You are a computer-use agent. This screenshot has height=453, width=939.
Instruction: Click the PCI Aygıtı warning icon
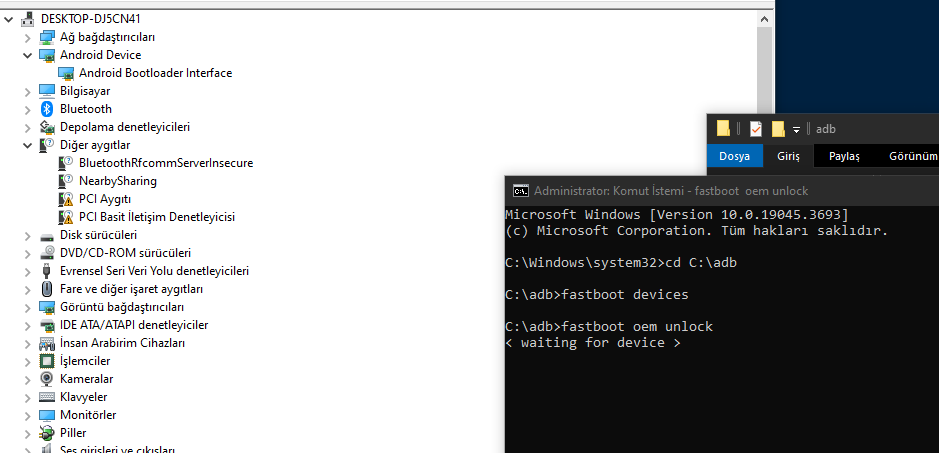click(66, 199)
